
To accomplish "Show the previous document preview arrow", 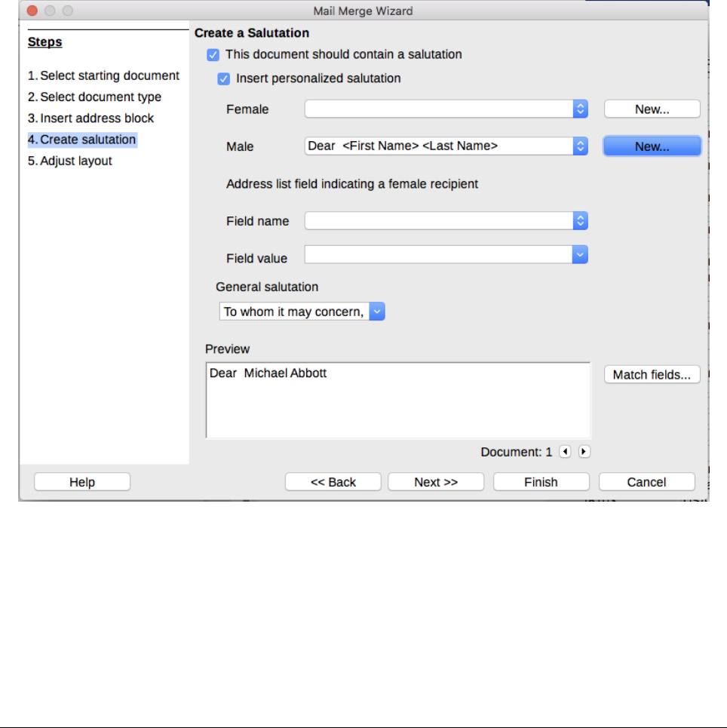I will [565, 451].
